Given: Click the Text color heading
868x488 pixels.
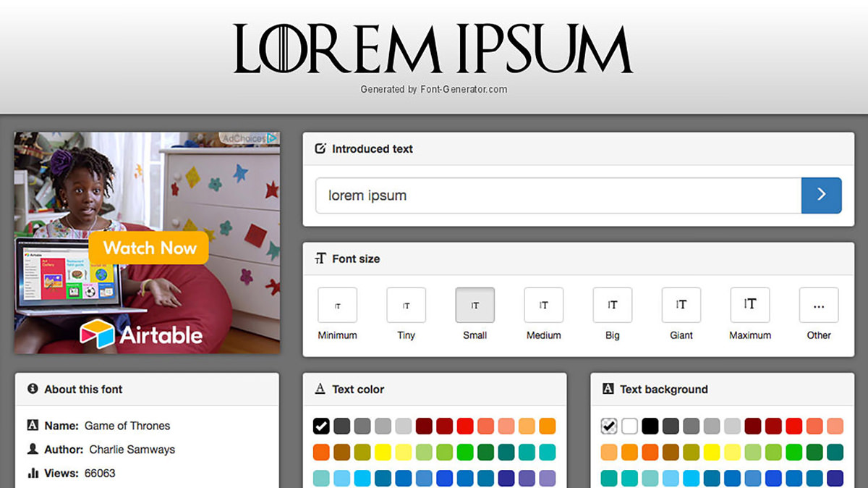Looking at the screenshot, I should pyautogui.click(x=358, y=389).
